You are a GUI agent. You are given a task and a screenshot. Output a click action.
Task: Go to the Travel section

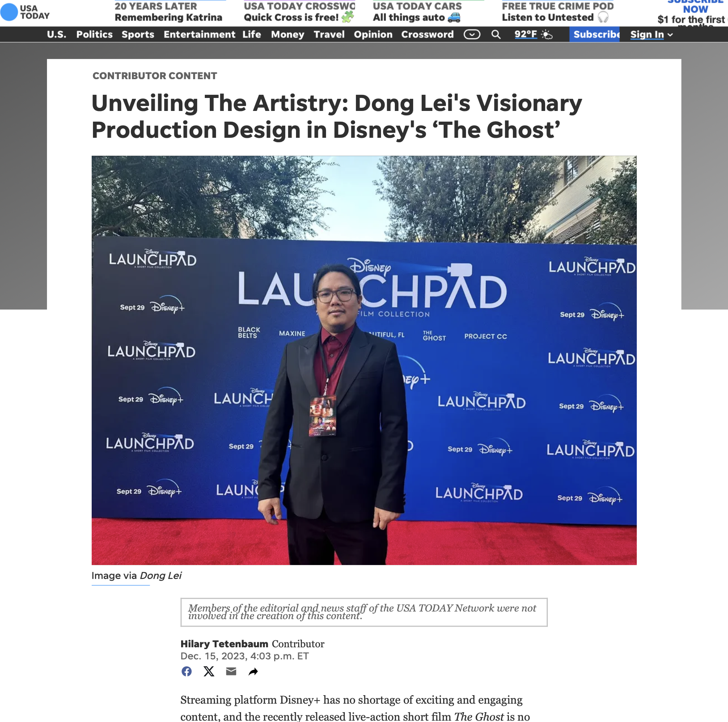tap(329, 34)
